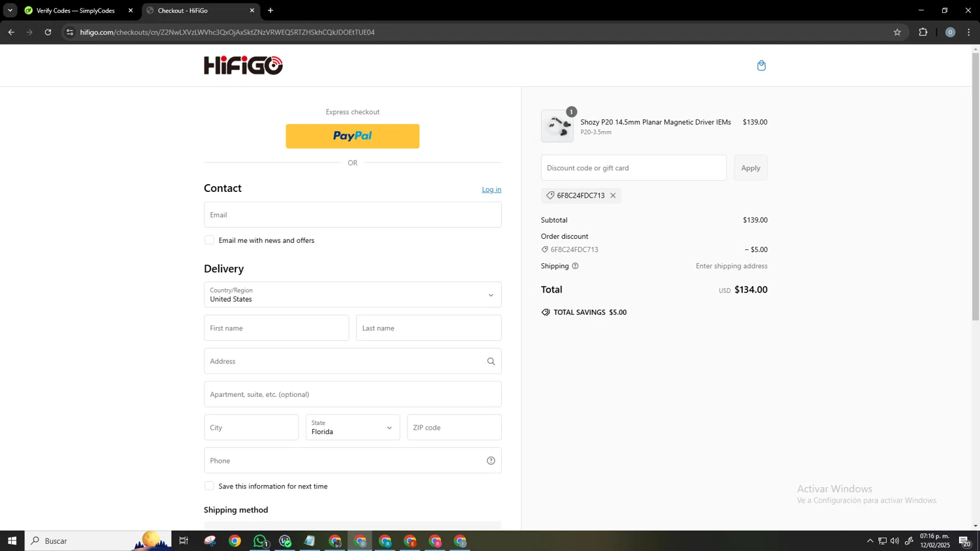Bookmark this page with star icon
This screenshot has height=551, width=980.
tap(897, 32)
